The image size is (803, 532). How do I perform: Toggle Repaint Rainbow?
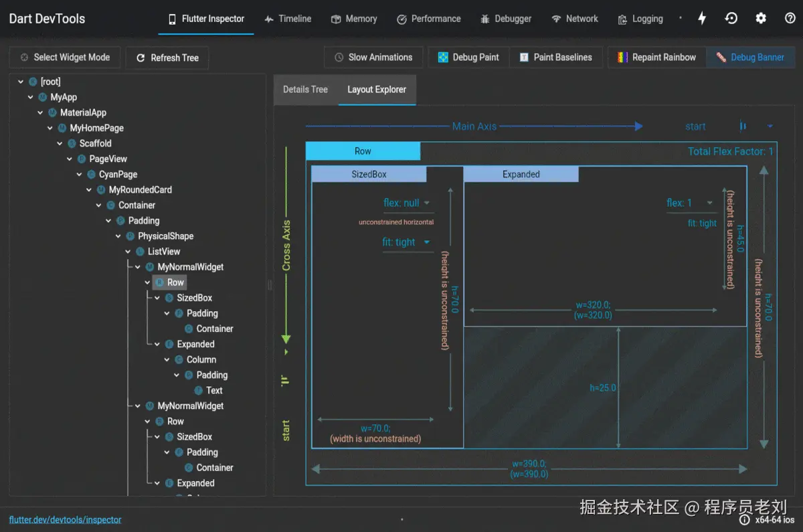tap(656, 58)
